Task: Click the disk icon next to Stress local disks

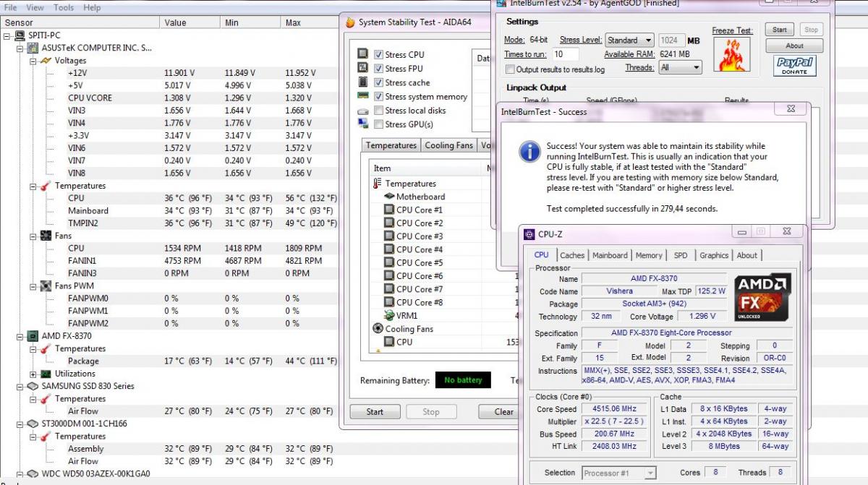Action: [x=364, y=111]
